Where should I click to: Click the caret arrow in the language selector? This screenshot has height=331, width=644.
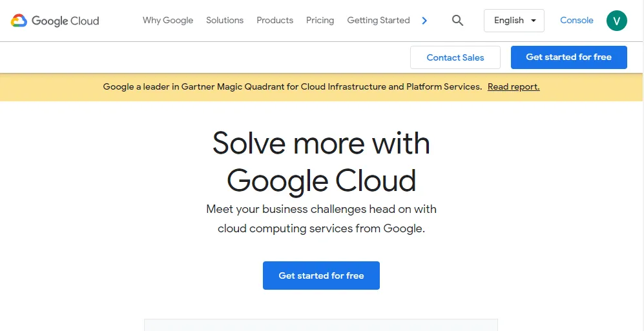coord(534,21)
